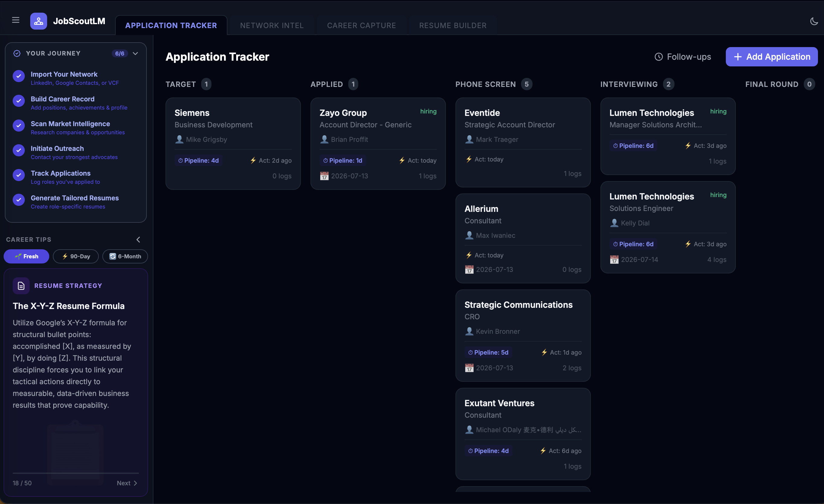This screenshot has width=824, height=504.
Task: Click '4 logs' on Solutions Engineer card
Action: coord(717,260)
